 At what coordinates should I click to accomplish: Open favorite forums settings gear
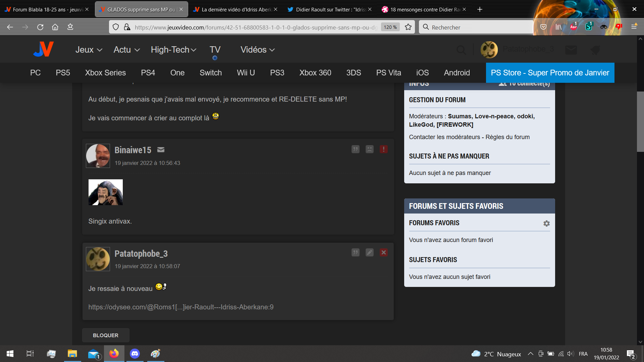pyautogui.click(x=546, y=223)
